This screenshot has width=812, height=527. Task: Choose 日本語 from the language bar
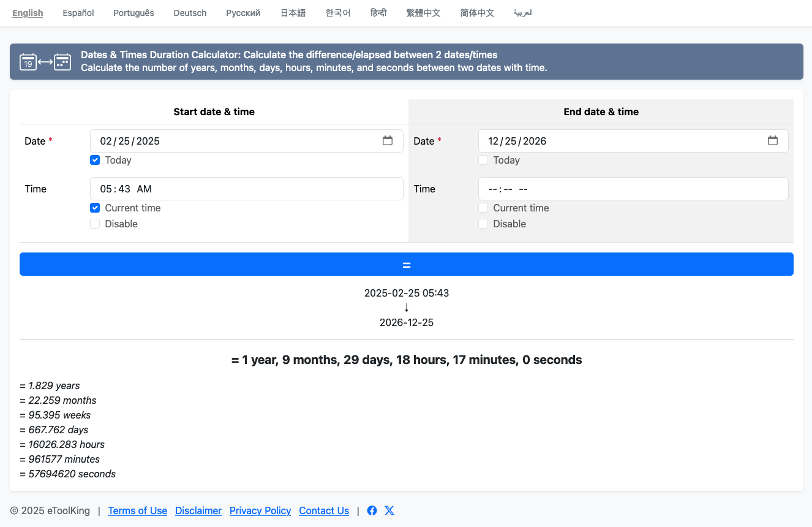pyautogui.click(x=293, y=13)
